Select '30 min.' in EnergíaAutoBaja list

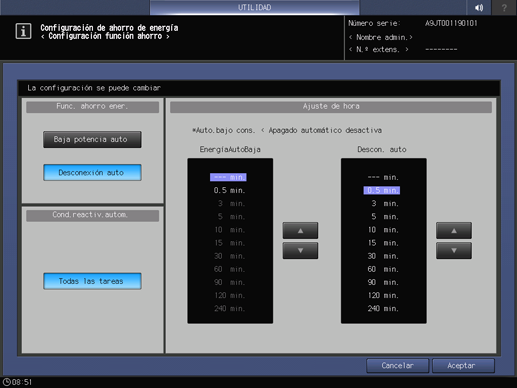click(x=230, y=256)
